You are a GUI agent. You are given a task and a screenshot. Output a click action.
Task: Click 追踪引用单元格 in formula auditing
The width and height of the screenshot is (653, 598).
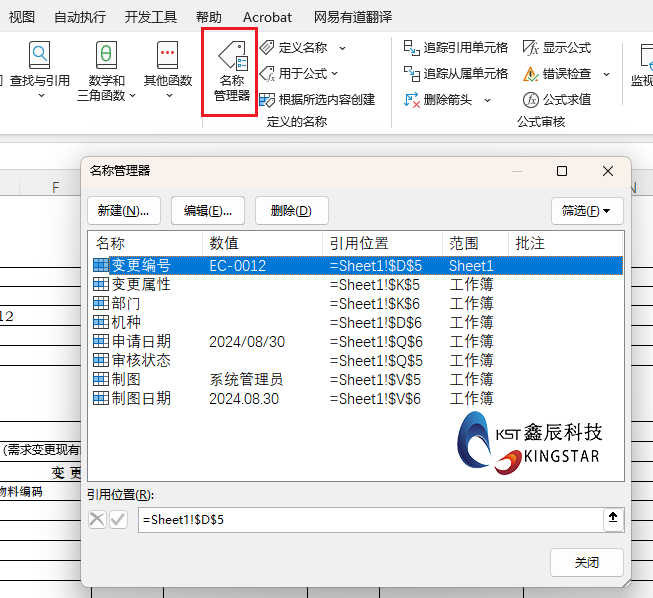point(456,47)
